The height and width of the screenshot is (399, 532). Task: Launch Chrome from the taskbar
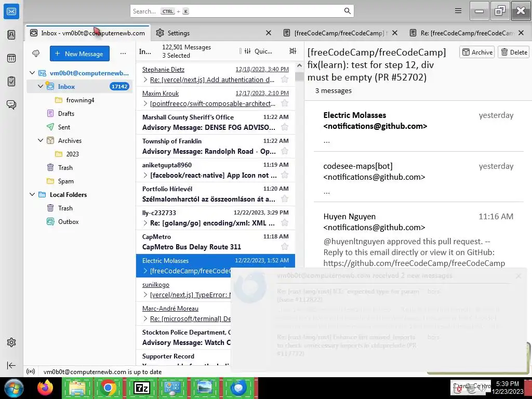pos(108,388)
